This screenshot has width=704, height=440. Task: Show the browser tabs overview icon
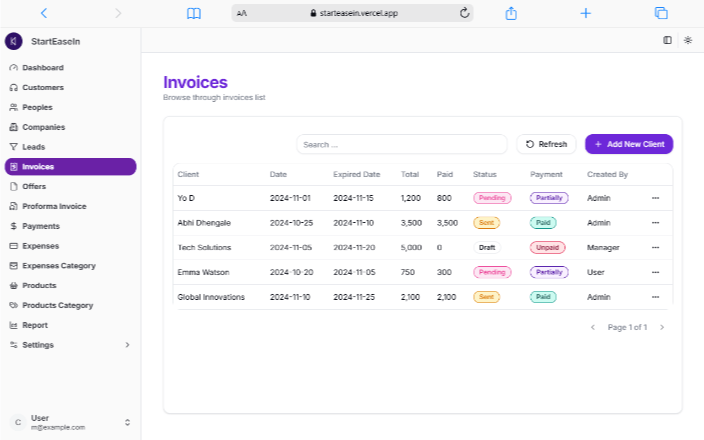tap(661, 13)
